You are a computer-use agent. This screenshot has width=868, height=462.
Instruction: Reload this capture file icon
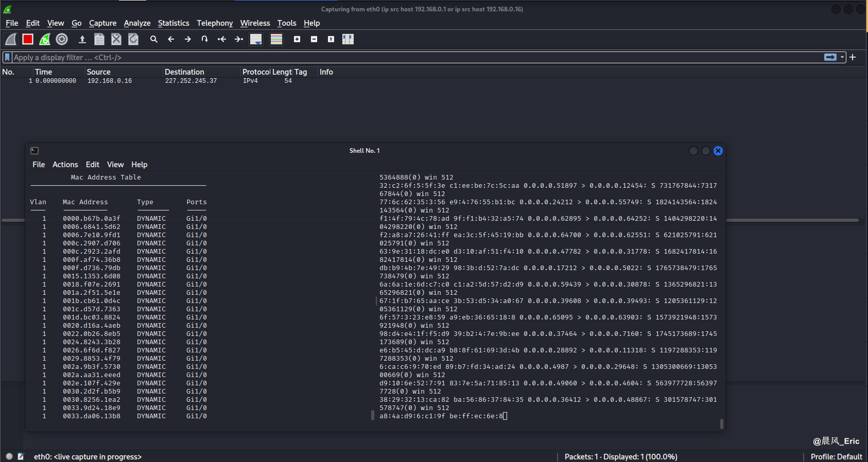(133, 39)
